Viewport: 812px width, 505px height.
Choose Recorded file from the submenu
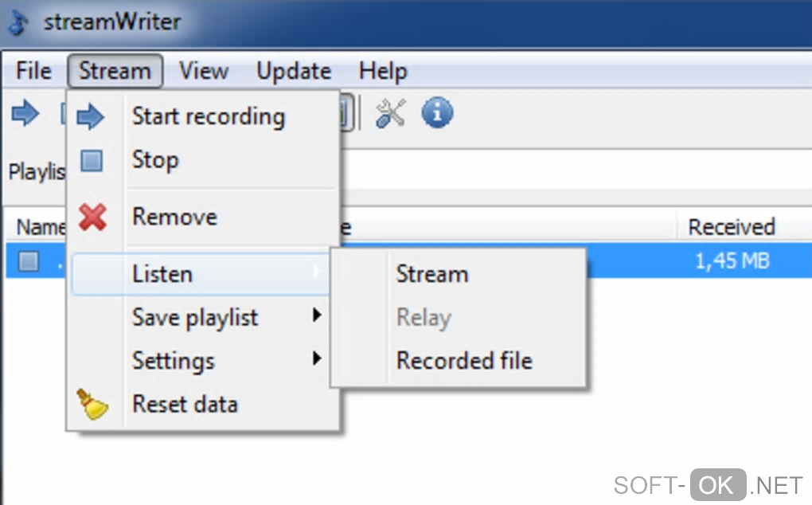464,361
